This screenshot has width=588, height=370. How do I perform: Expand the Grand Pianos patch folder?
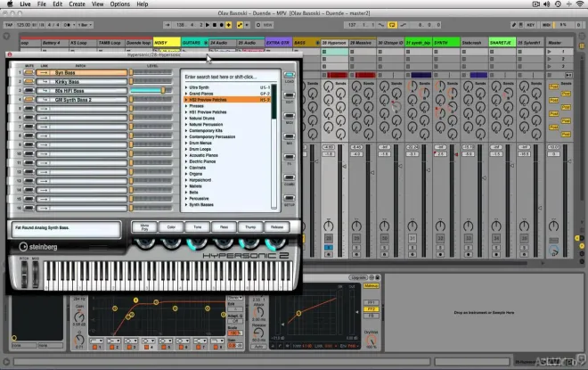coord(186,94)
